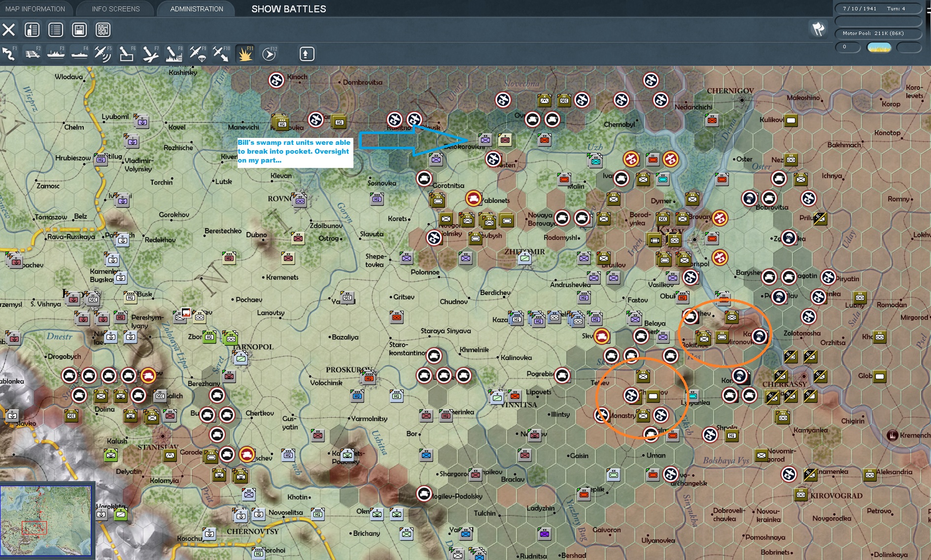The width and height of the screenshot is (931, 560).
Task: Select F3 naval transport ship icon
Action: pyautogui.click(x=56, y=54)
